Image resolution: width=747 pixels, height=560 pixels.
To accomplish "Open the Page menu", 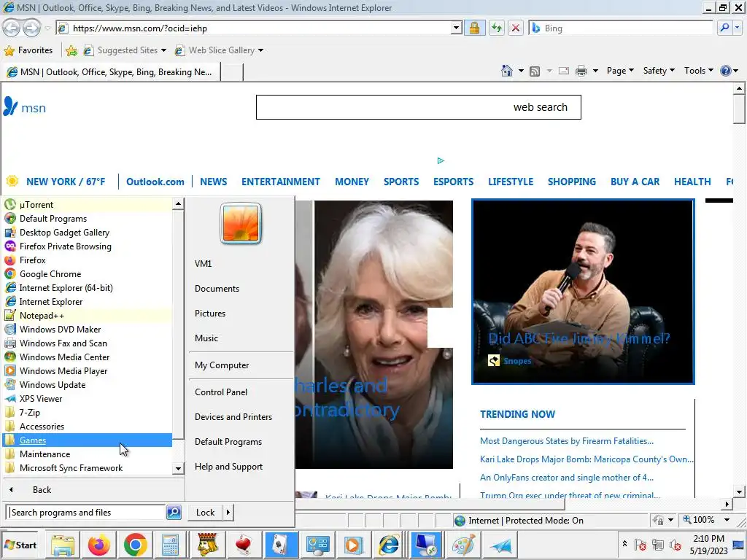I will pos(620,71).
